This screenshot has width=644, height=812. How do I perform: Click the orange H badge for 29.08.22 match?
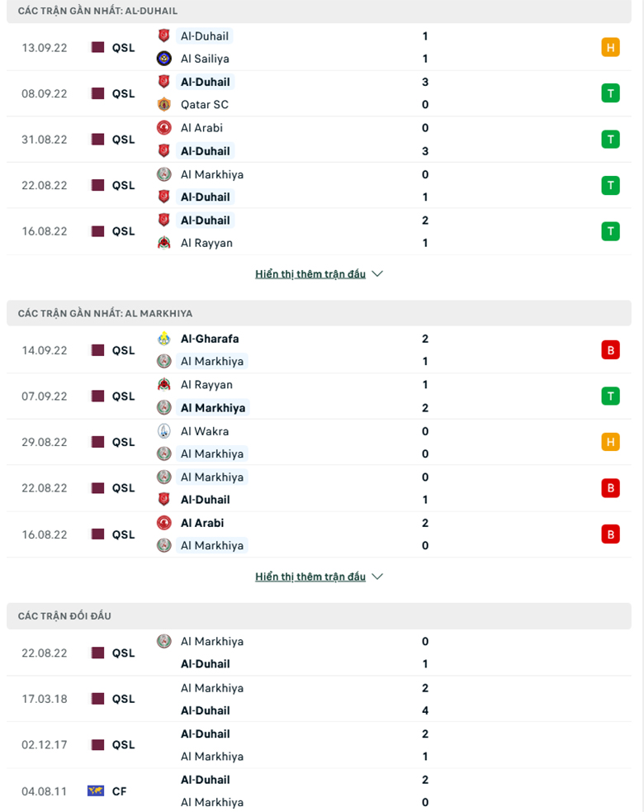click(x=610, y=442)
